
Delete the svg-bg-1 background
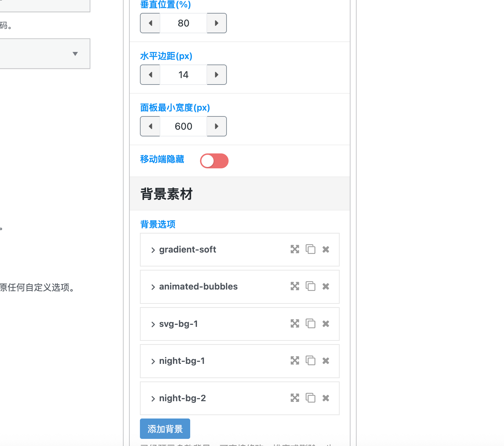325,323
